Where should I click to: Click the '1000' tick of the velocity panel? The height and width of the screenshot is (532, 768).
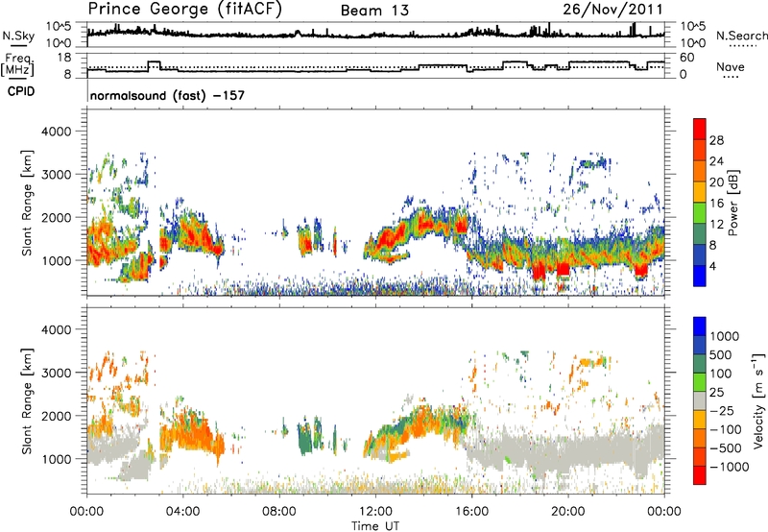56,459
